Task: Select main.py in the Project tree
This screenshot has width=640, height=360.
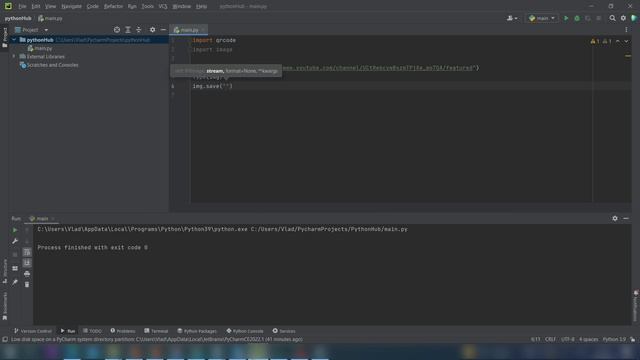Action: 40,49
